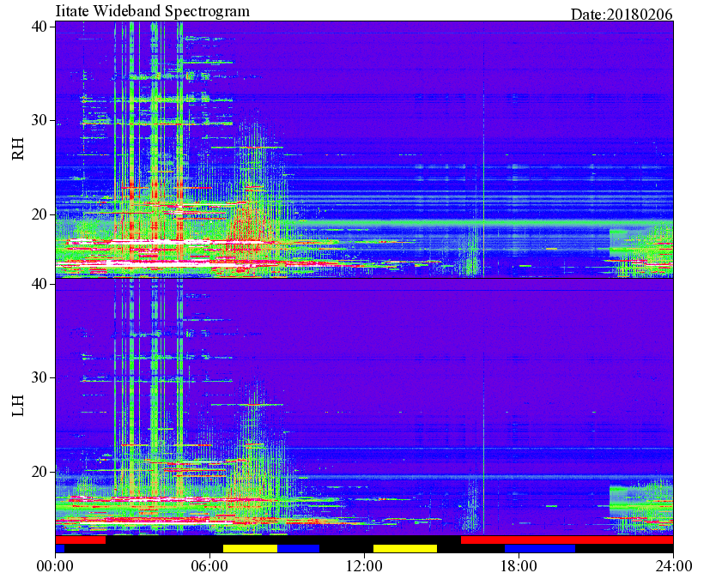
Task: Click the 20 tick label on LH axis
Action: (39, 472)
